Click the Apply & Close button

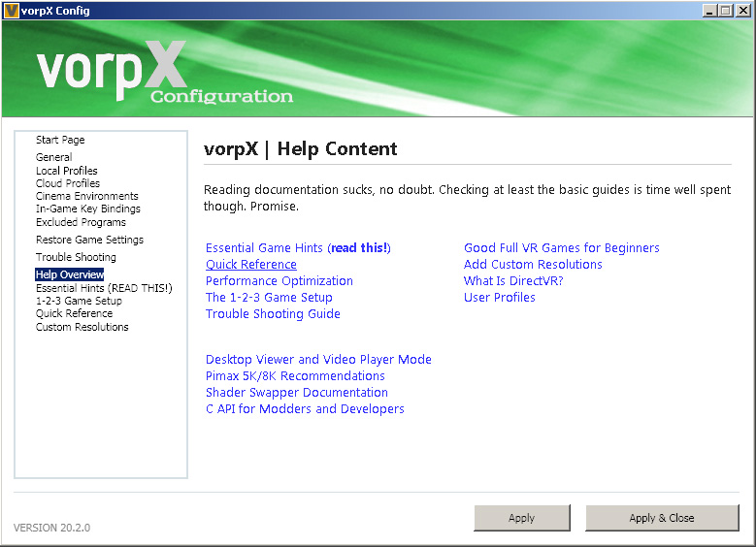pos(662,518)
